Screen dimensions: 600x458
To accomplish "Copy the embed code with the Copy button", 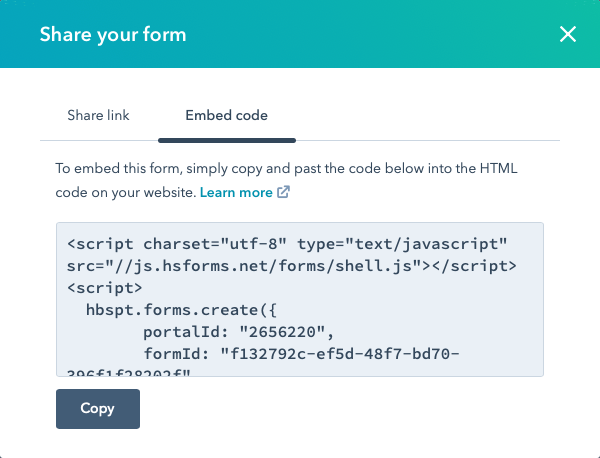I will coord(98,409).
